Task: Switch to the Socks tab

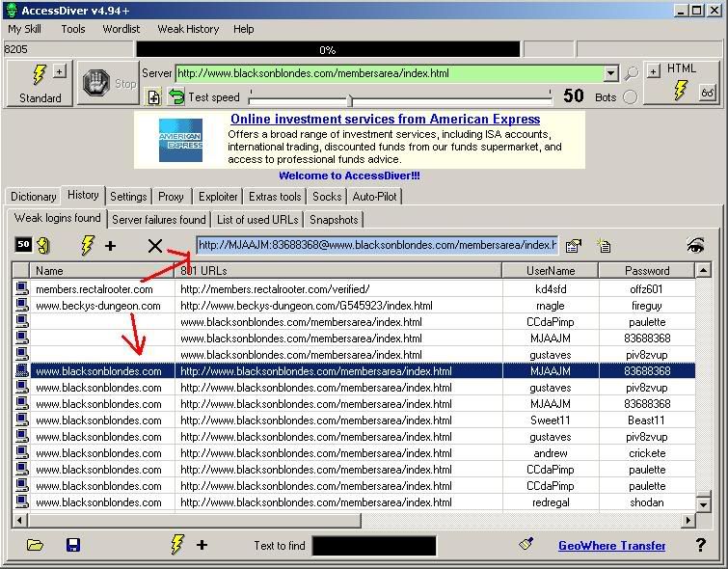Action: (x=327, y=197)
